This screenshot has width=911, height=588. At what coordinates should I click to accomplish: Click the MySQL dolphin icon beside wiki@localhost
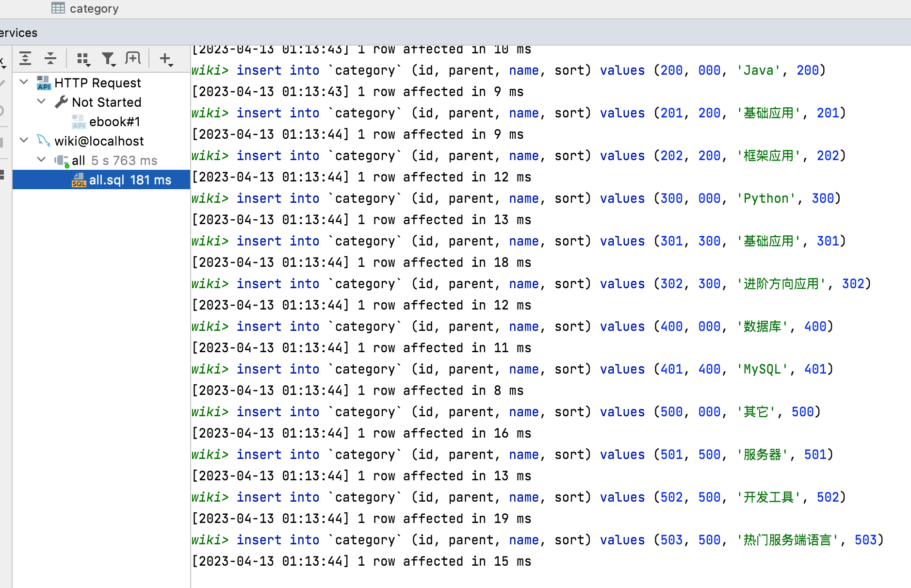tap(44, 141)
